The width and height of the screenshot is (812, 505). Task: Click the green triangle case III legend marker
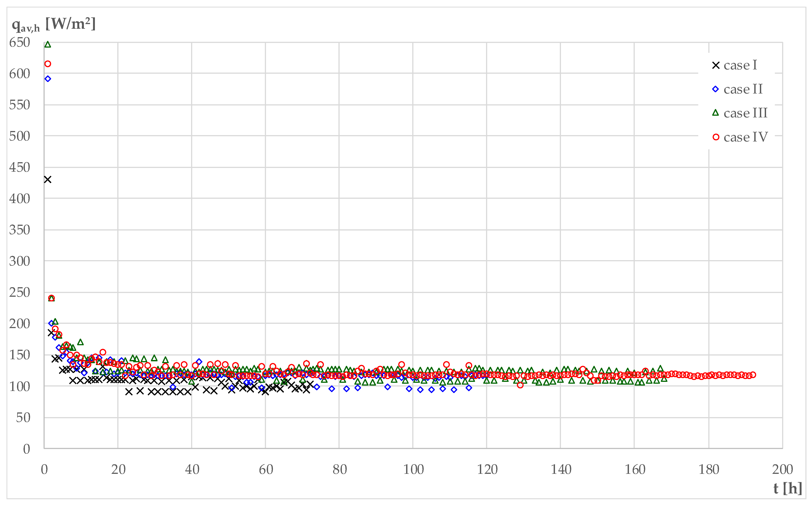pos(715,113)
